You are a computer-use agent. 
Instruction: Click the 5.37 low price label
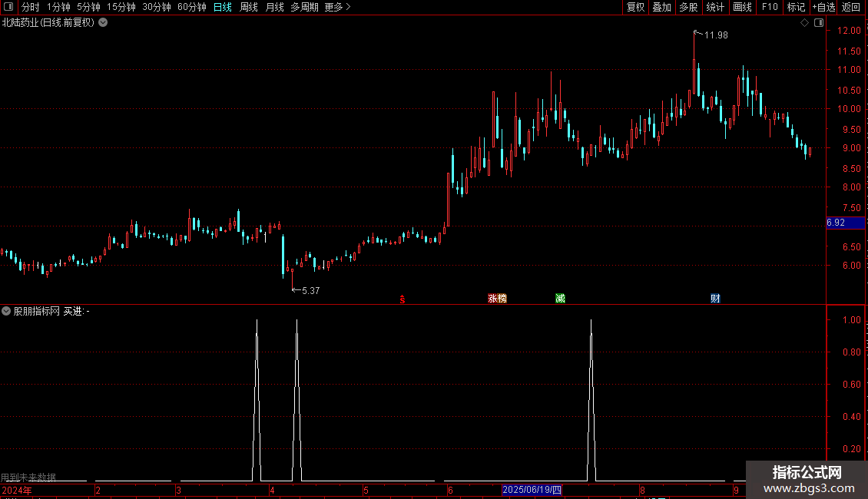[310, 290]
